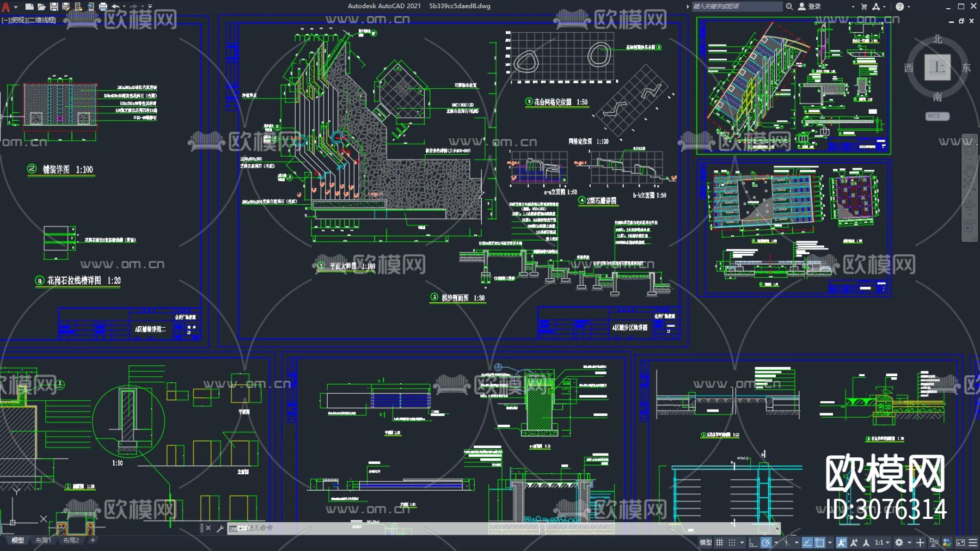Click the viewport controls label [-][俯视][二维线框]
Image resolution: width=980 pixels, height=551 pixels.
coord(29,20)
